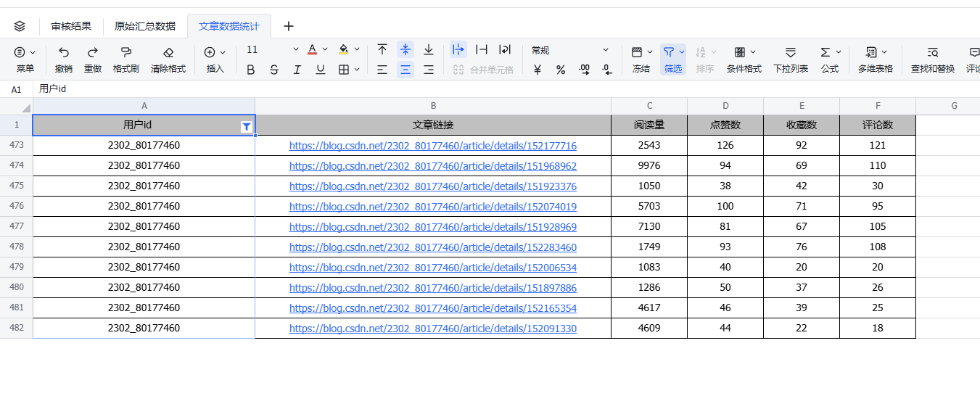The image size is (980, 396).
Task: Click the formula bar showing 用户id
Action: pos(508,89)
